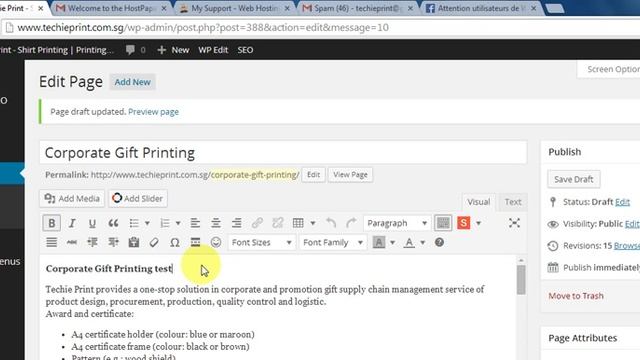Click the page title input field
The width and height of the screenshot is (640, 360).
tap(283, 153)
